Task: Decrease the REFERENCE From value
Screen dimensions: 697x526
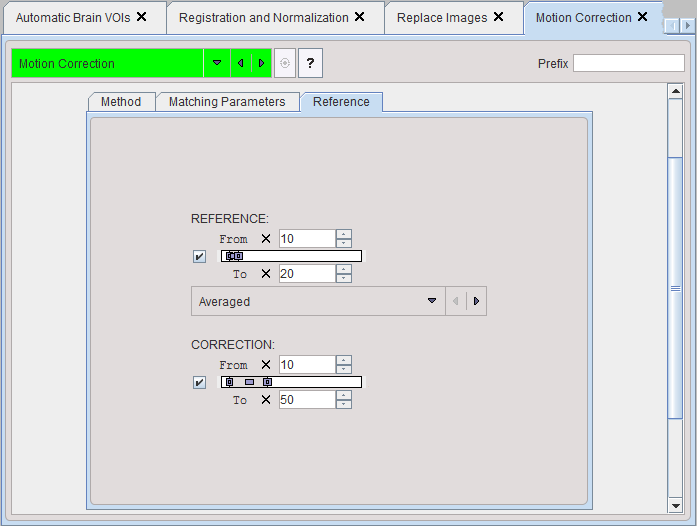Action: [x=344, y=243]
